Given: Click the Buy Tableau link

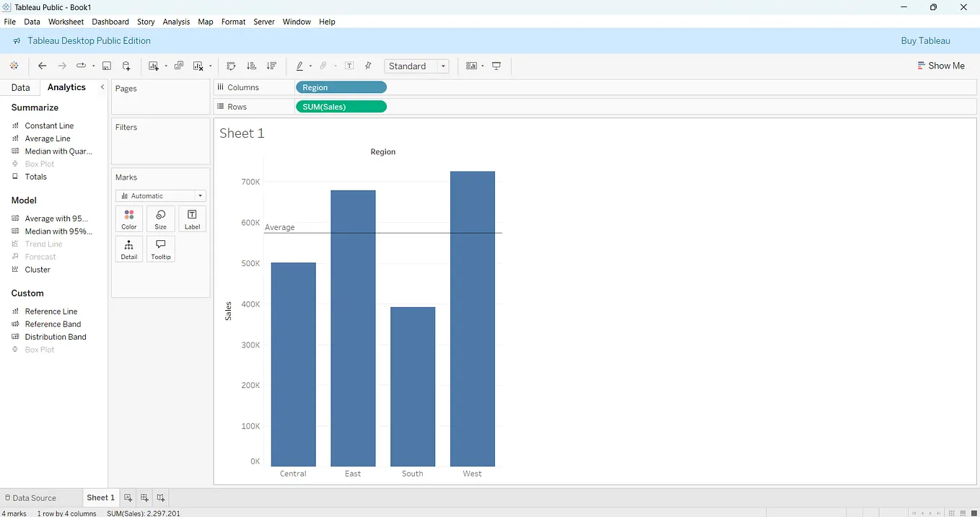Looking at the screenshot, I should pos(926,41).
